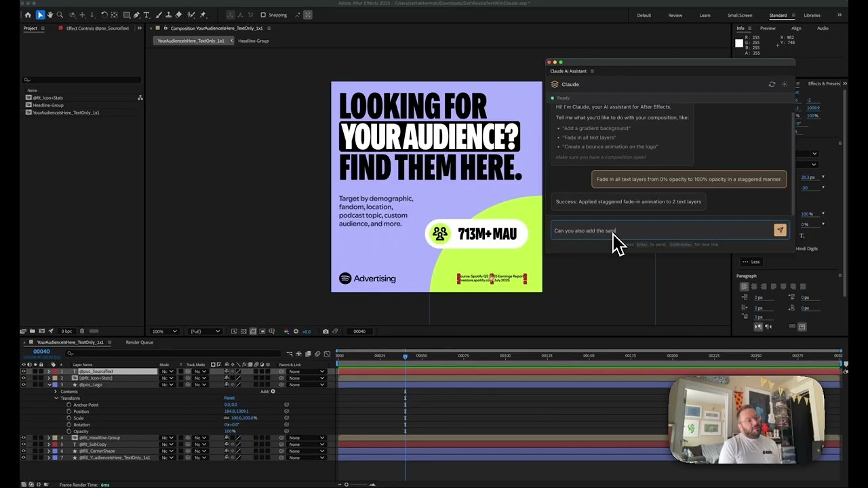This screenshot has width=868, height=488.
Task: Select the Eraser tool
Action: click(178, 15)
